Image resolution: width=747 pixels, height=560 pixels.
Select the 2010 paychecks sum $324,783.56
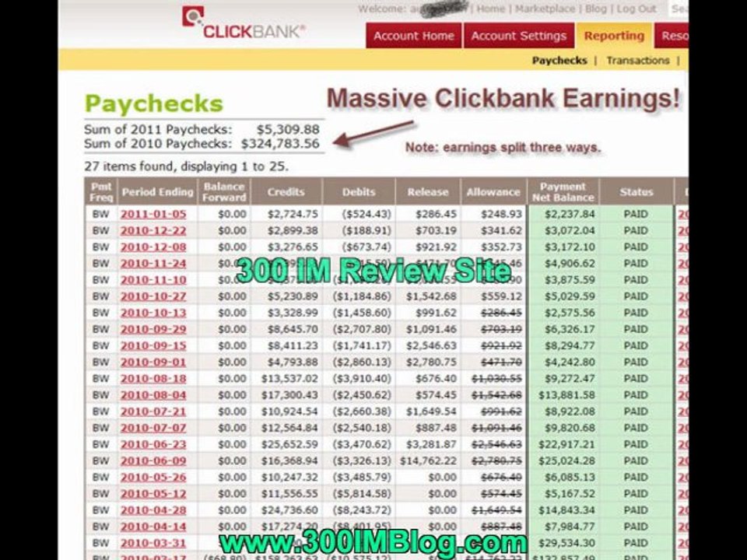280,143
